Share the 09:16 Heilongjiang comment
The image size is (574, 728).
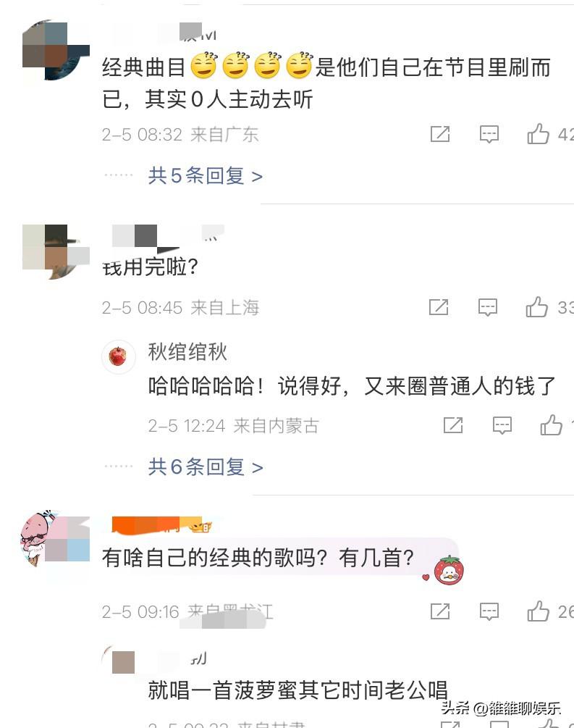click(440, 611)
